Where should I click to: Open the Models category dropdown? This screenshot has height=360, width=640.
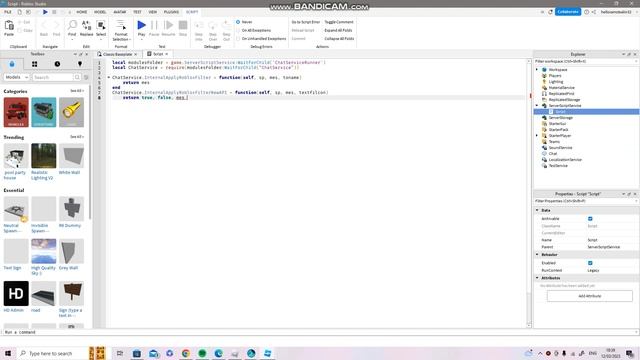(x=16, y=77)
